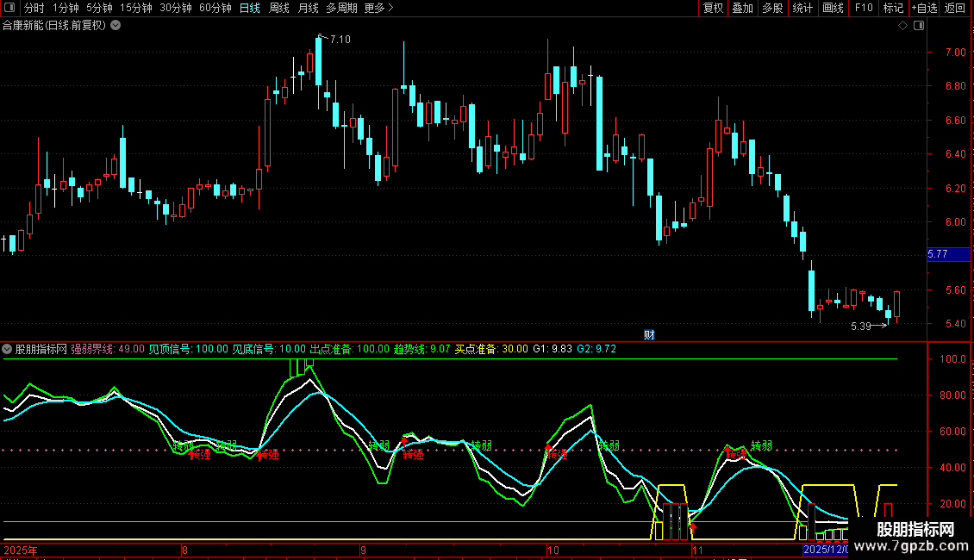This screenshot has width=974, height=560.
Task: Open the 多周期 multi-period view
Action: [341, 8]
